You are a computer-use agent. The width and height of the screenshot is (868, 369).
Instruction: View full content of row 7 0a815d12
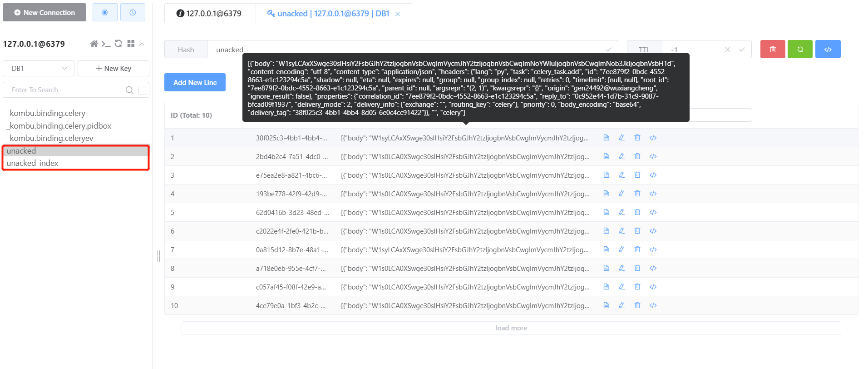[607, 249]
